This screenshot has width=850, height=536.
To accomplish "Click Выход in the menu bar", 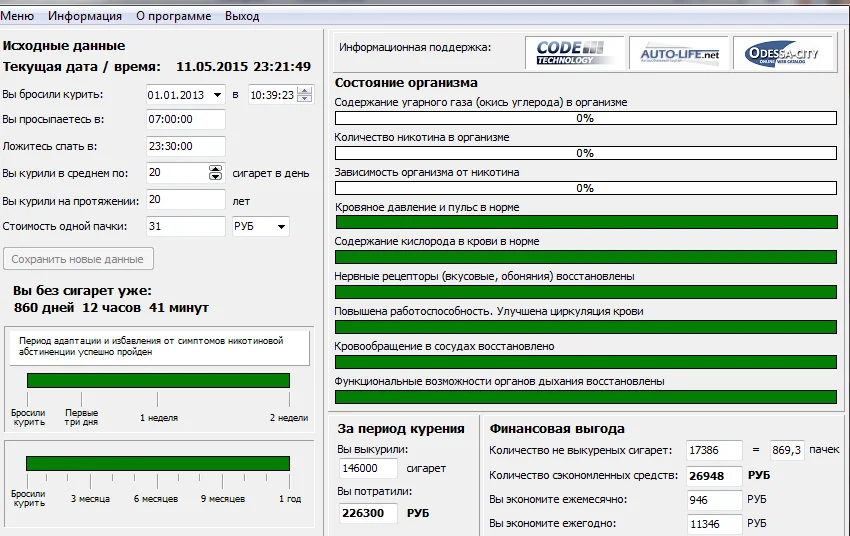I will click(x=242, y=16).
